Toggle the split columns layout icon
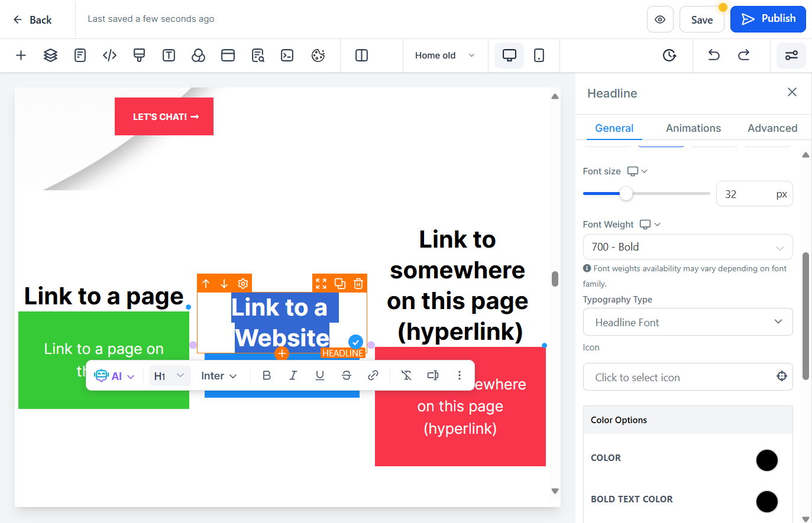This screenshot has width=812, height=523. click(x=361, y=56)
